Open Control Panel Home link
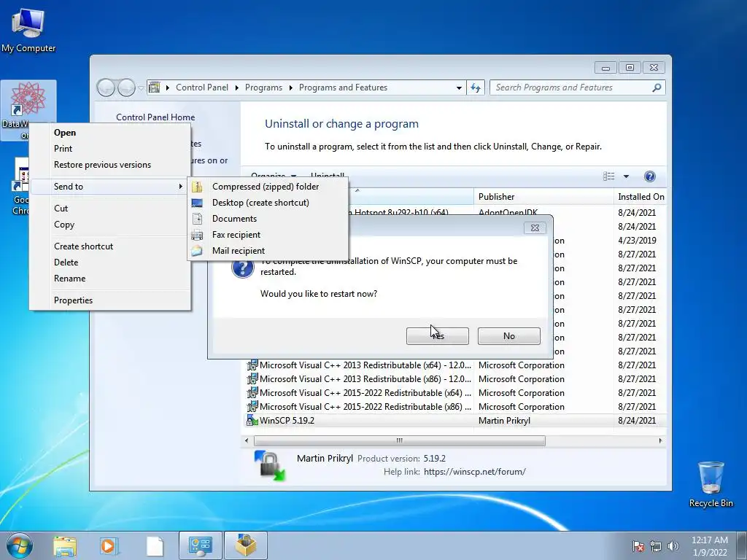This screenshot has width=747, height=560. (155, 117)
